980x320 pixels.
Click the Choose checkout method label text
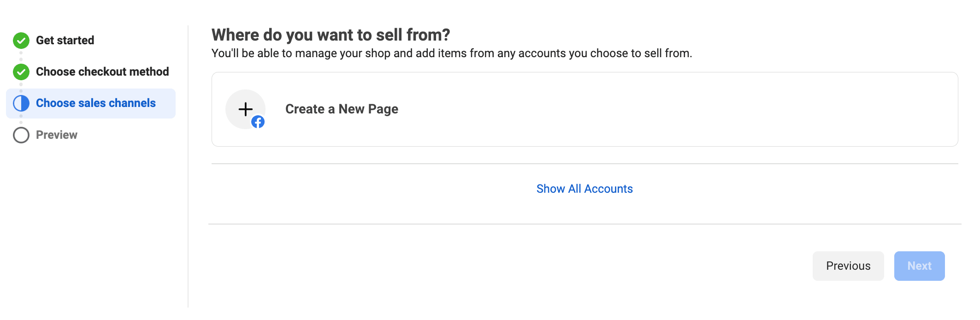tap(102, 72)
